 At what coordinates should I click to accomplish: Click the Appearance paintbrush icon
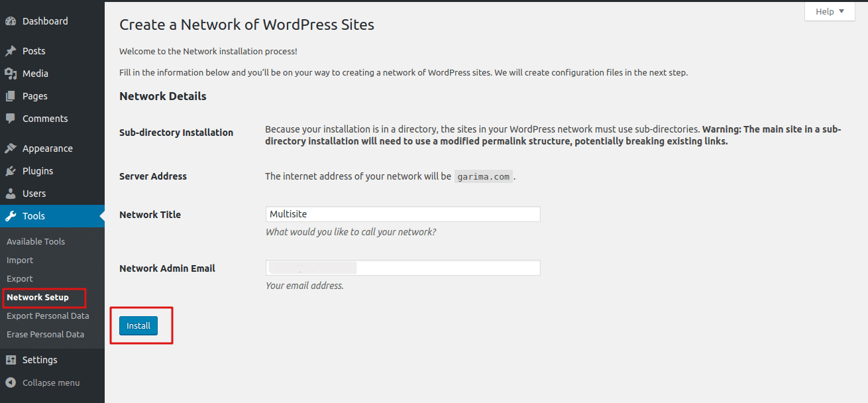tap(11, 148)
